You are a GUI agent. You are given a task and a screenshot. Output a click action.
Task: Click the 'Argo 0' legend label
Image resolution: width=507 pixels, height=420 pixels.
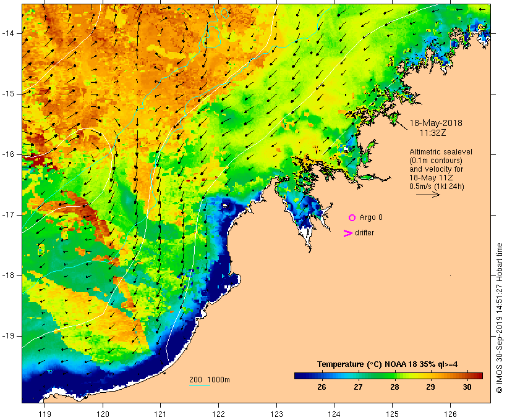(x=371, y=217)
